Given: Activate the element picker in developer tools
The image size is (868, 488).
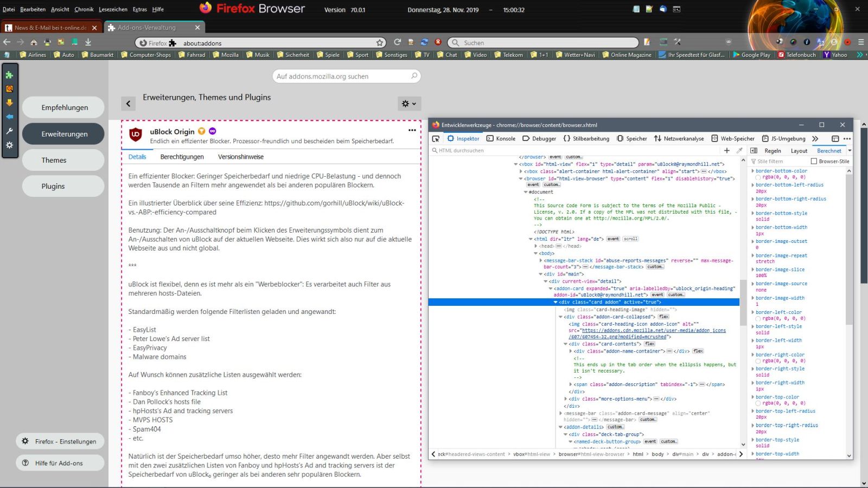Looking at the screenshot, I should click(x=436, y=139).
